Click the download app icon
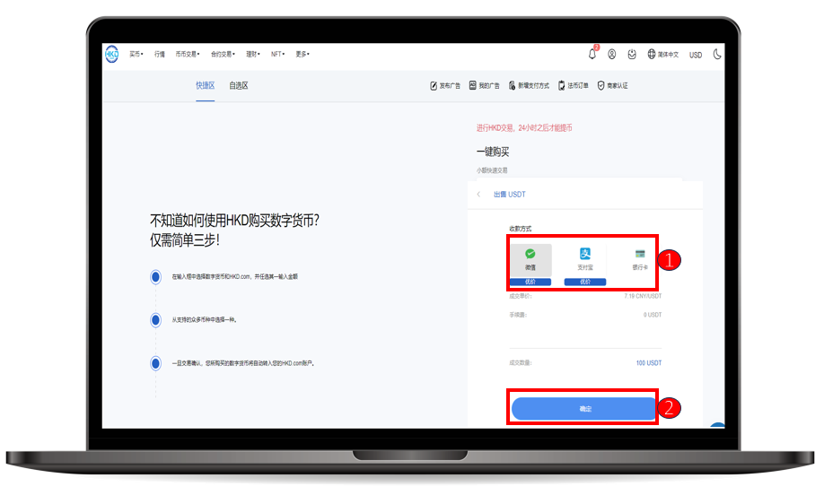The height and width of the screenshot is (504, 824). point(632,54)
